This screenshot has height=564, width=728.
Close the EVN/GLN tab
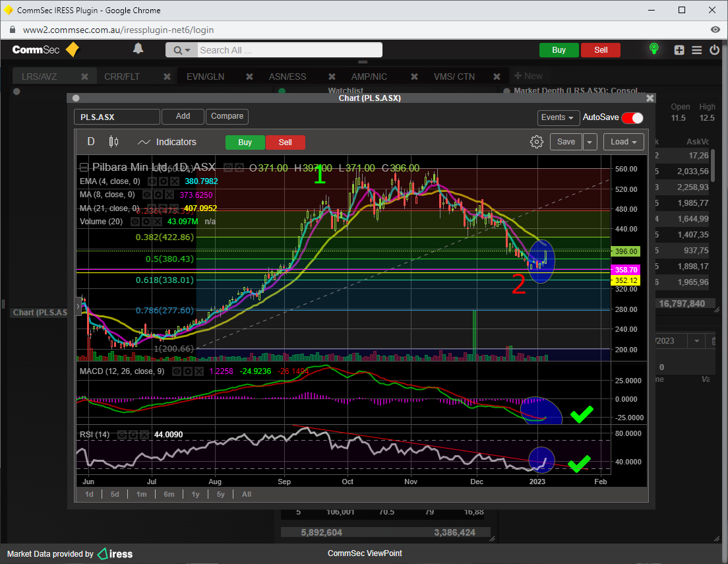(x=249, y=77)
